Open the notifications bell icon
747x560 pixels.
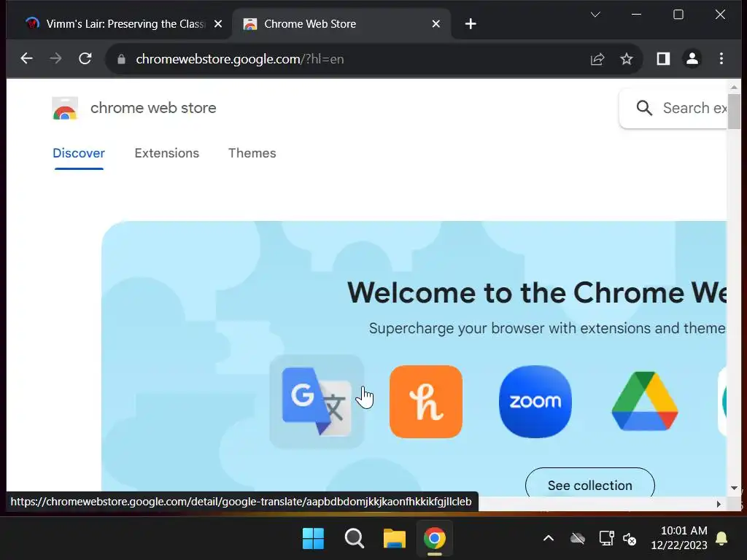721,539
